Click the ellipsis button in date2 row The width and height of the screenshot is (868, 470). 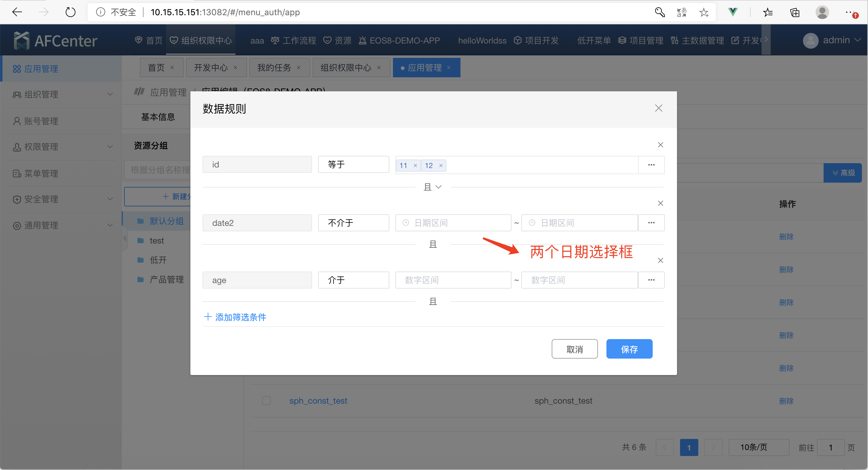point(651,223)
